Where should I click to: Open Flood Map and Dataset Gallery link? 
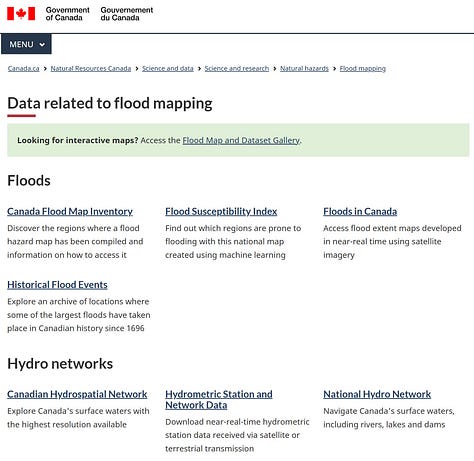[x=241, y=140]
